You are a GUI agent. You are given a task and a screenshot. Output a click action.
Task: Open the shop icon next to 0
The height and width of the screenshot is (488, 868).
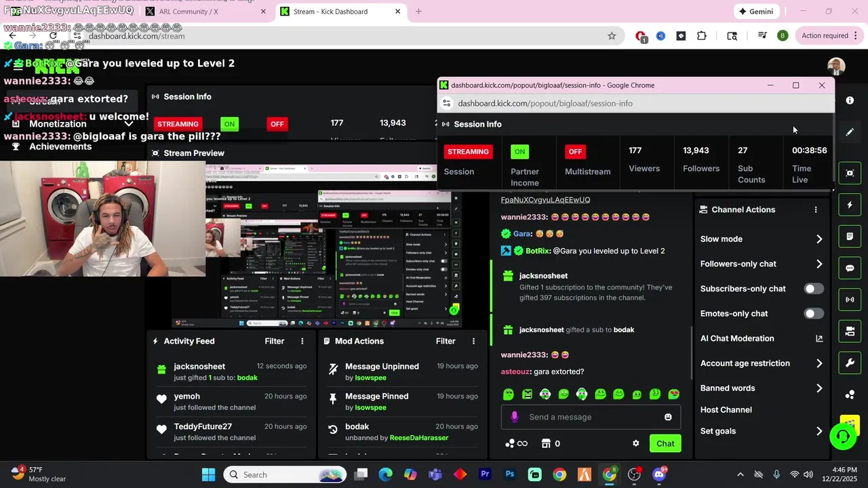click(x=546, y=443)
